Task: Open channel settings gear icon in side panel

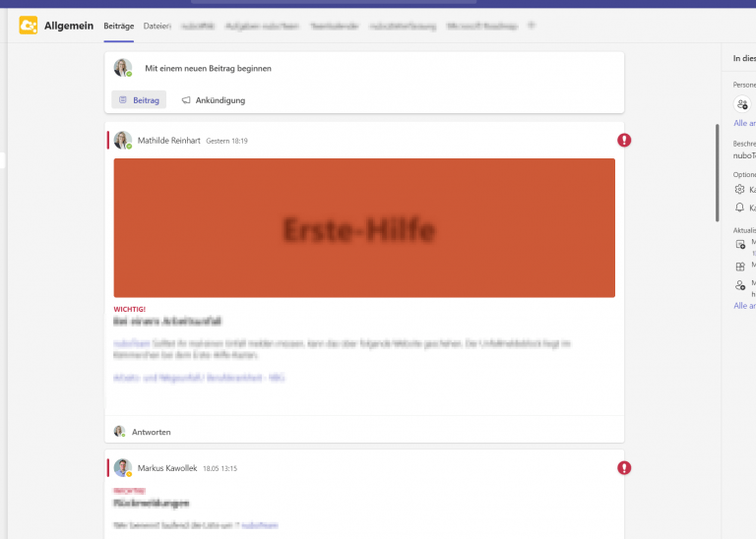Action: coord(739,189)
